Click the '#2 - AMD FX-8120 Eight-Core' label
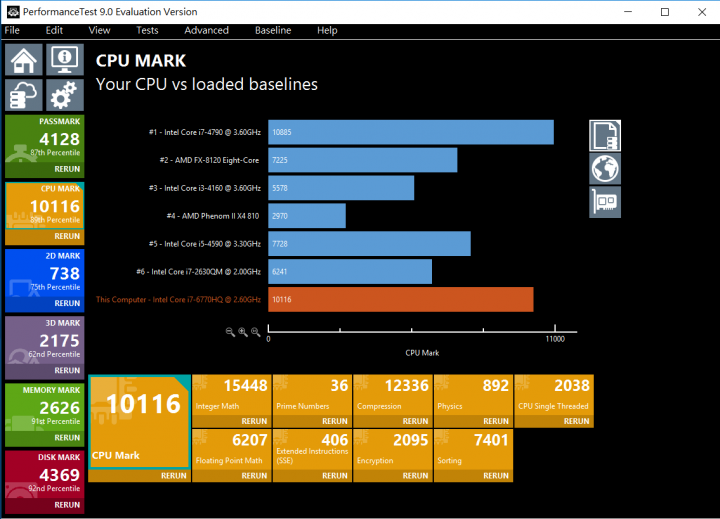Image resolution: width=720 pixels, height=519 pixels. [x=209, y=160]
